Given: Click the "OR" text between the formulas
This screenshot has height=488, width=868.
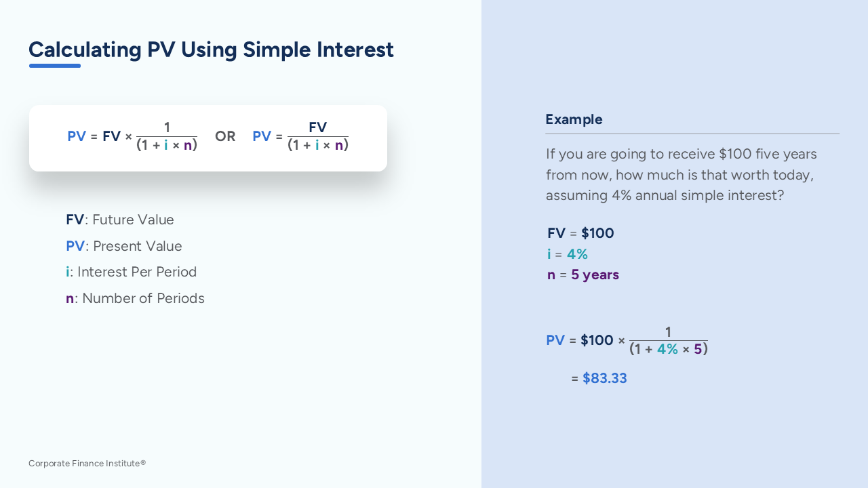Looking at the screenshot, I should [225, 136].
